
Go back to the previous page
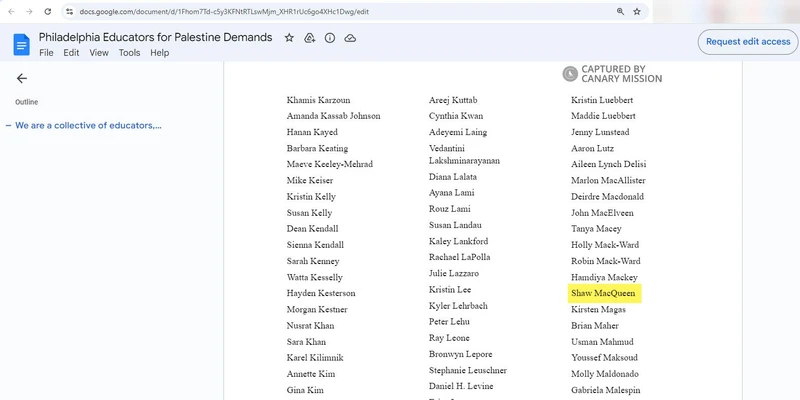[8, 11]
